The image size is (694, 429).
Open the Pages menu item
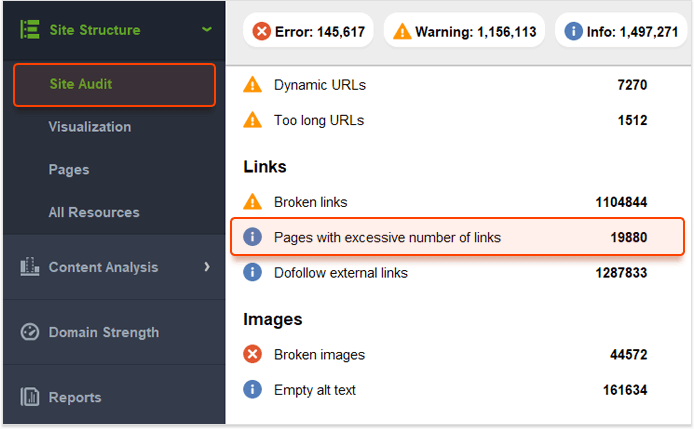coord(69,170)
